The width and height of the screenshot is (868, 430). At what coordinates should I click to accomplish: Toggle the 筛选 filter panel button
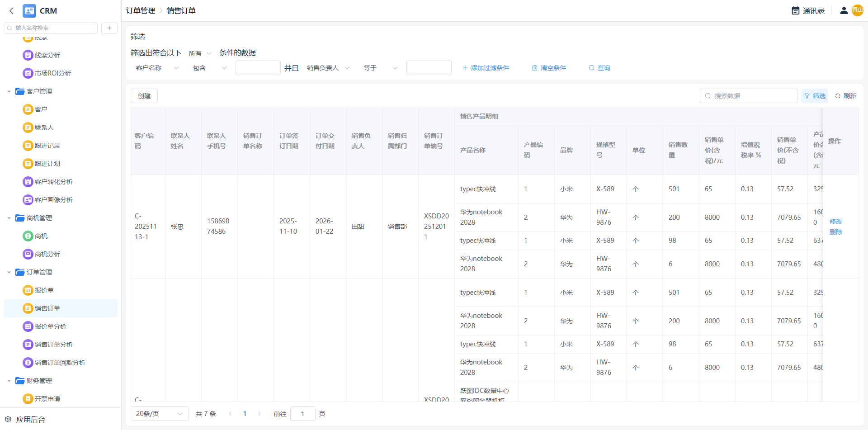click(x=815, y=96)
